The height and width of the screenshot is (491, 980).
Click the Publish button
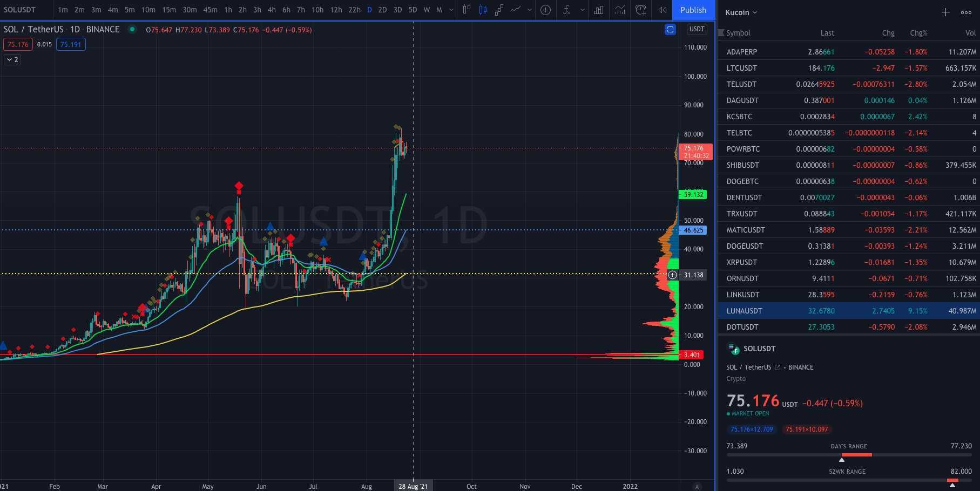(693, 10)
